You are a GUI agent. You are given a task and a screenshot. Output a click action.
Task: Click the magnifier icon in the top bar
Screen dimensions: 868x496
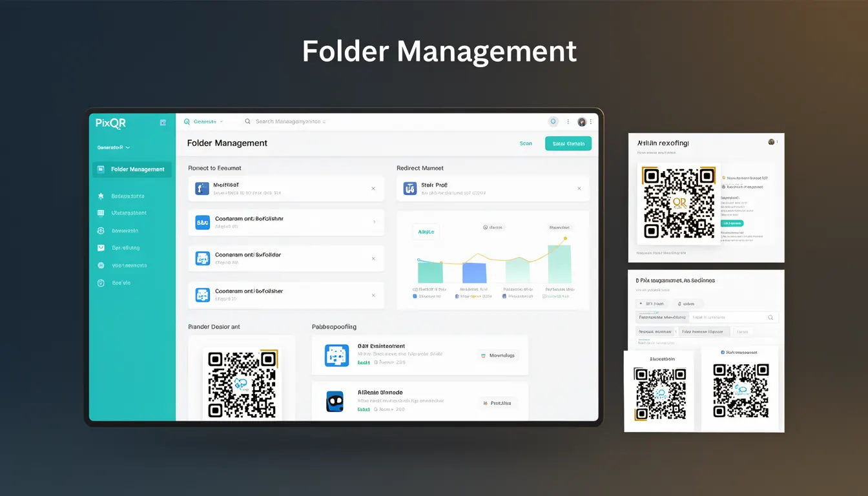click(x=247, y=121)
